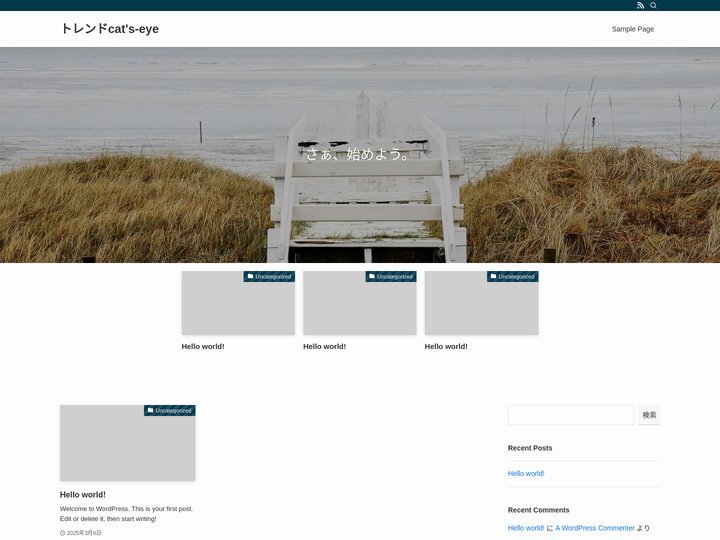The height and width of the screenshot is (540, 720).
Task: Open the middle carousel Hello world! title
Action: click(325, 347)
